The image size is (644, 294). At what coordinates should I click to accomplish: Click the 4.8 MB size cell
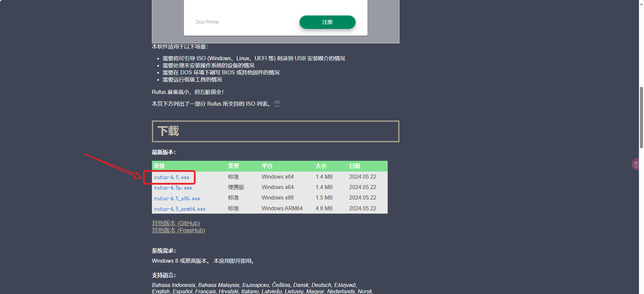(324, 209)
